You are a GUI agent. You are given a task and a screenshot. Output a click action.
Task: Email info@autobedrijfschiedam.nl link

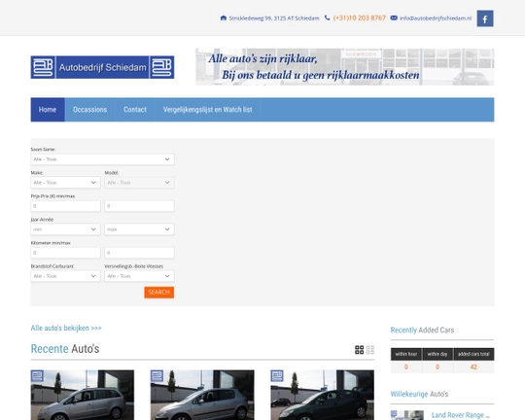pyautogui.click(x=436, y=18)
